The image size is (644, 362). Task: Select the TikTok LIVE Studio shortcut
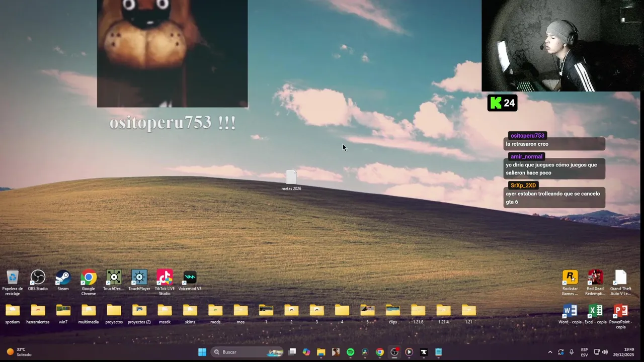tap(165, 283)
